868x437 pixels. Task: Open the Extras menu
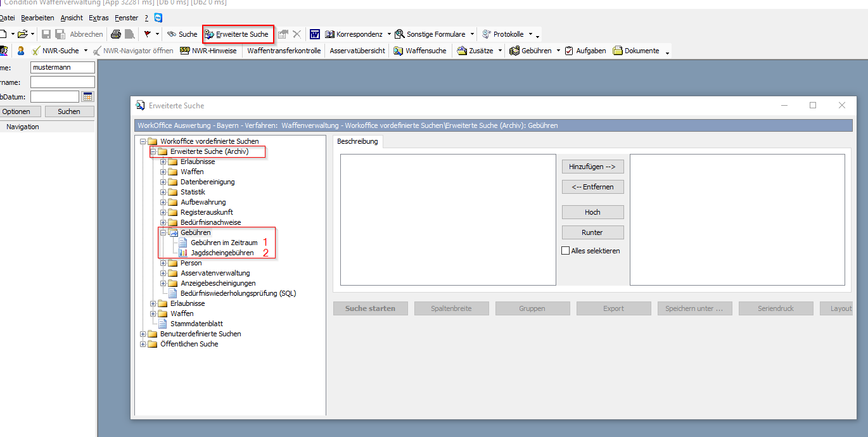click(98, 18)
